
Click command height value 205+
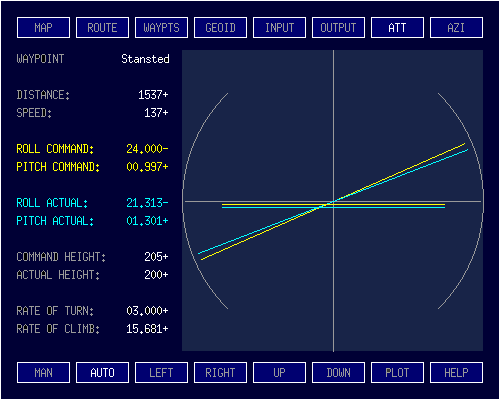(156, 257)
